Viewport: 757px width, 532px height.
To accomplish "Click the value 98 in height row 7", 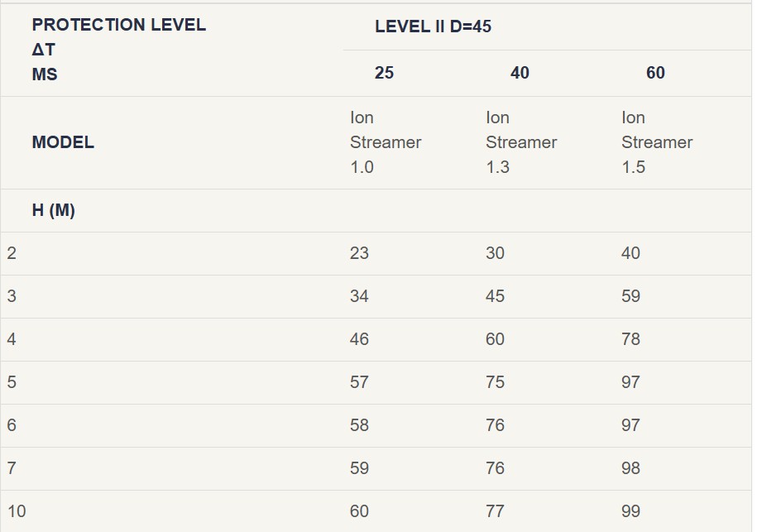I will (x=630, y=468).
